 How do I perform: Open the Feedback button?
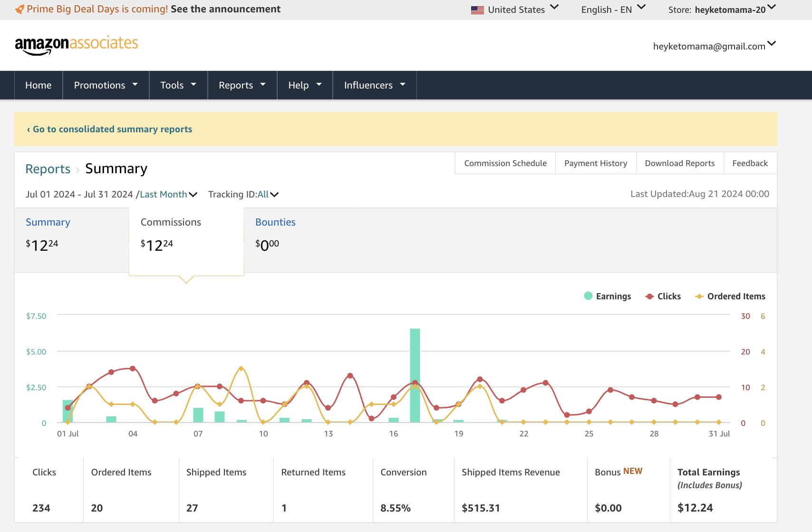[x=750, y=163]
